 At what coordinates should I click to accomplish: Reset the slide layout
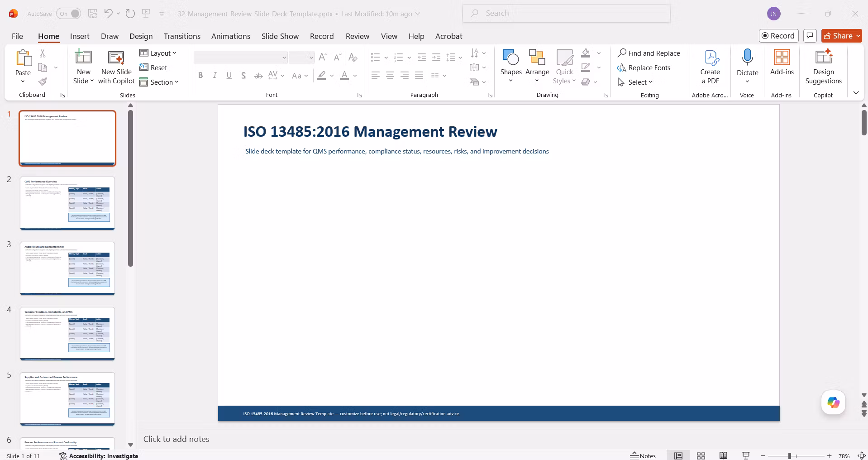[x=153, y=67]
